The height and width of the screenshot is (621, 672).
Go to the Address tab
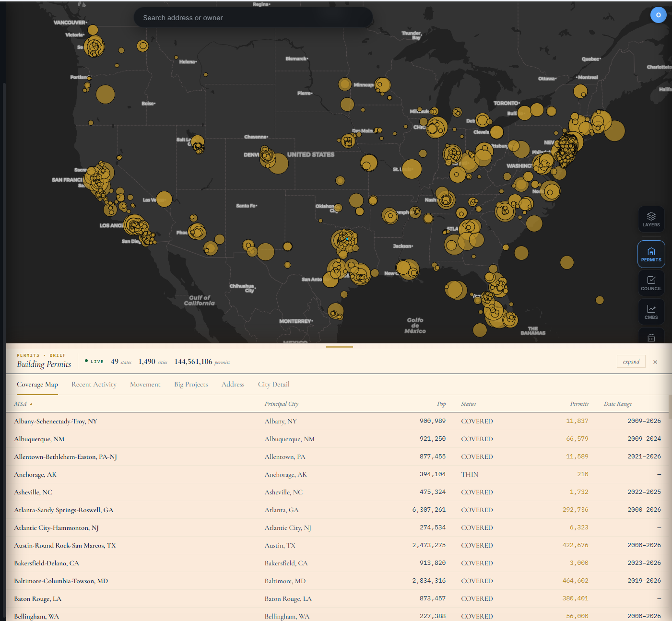[233, 385]
